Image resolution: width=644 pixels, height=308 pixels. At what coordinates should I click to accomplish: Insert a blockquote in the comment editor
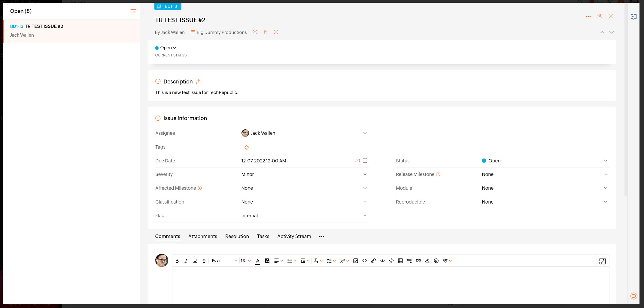point(418,261)
